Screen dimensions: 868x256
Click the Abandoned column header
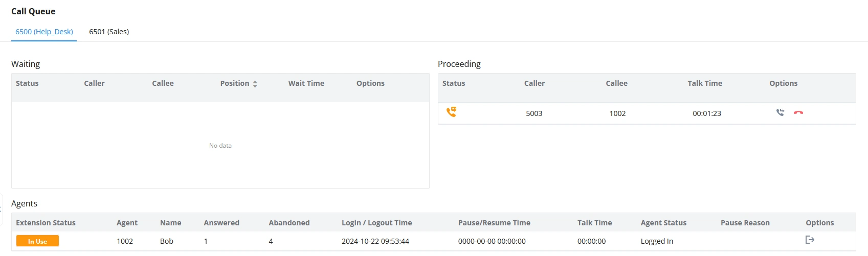[289, 223]
